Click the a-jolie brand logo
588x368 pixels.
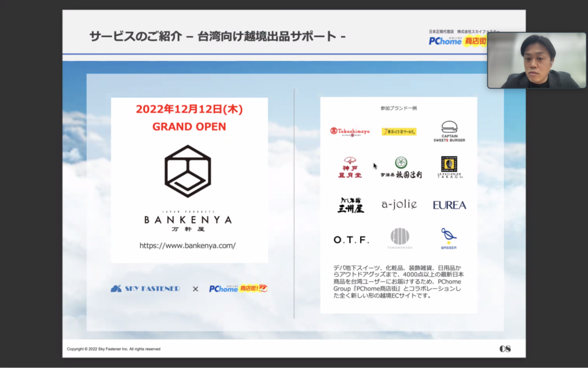pos(399,204)
